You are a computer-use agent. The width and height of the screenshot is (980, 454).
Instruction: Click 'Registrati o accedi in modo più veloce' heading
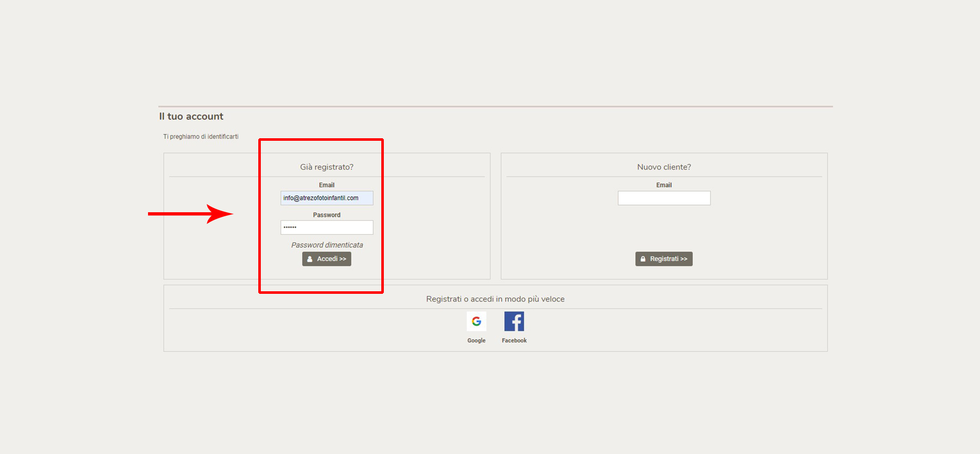pos(495,299)
